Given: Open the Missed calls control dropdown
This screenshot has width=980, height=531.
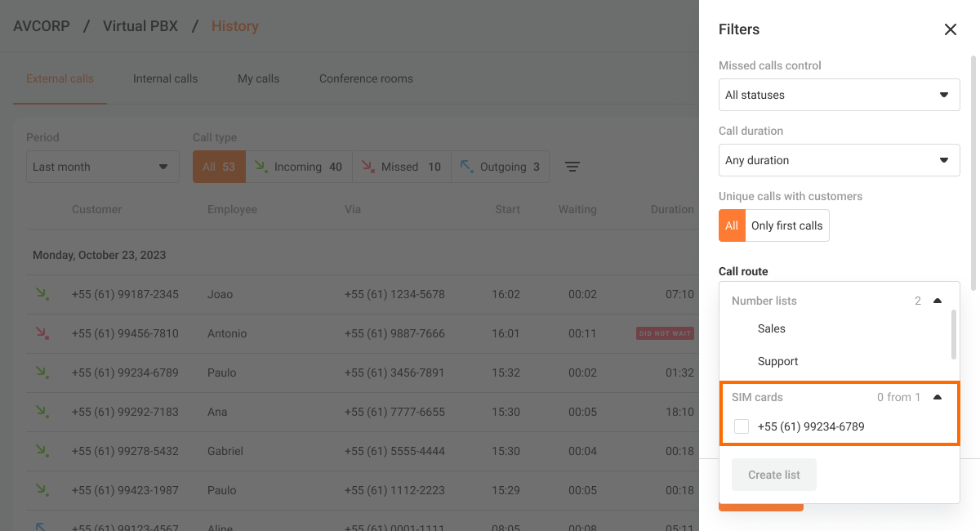Looking at the screenshot, I should pyautogui.click(x=839, y=95).
